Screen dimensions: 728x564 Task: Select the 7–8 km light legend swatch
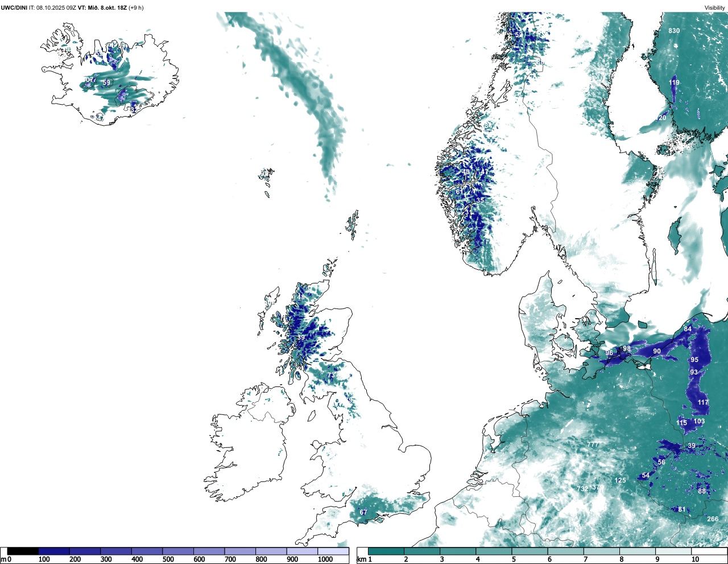click(x=602, y=551)
